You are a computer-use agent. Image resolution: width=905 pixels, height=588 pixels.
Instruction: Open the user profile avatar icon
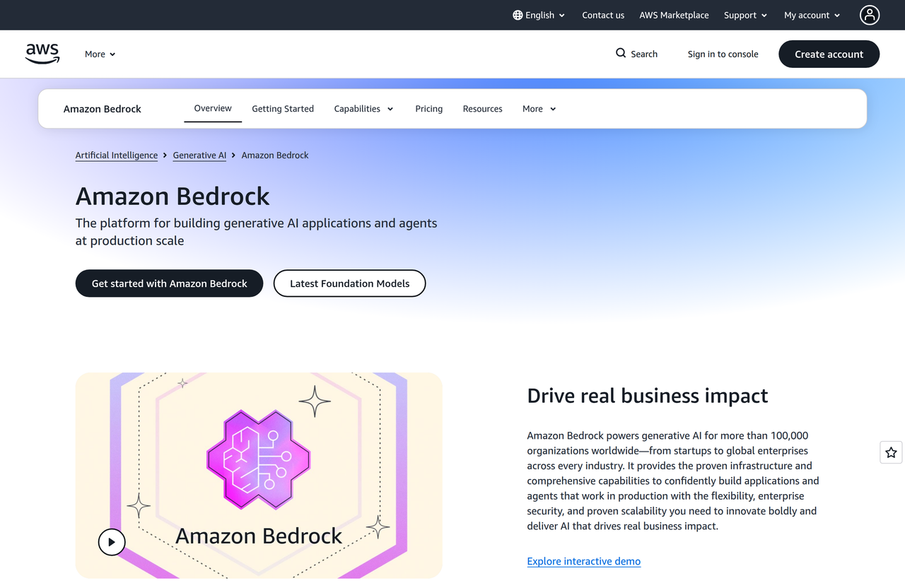point(870,15)
